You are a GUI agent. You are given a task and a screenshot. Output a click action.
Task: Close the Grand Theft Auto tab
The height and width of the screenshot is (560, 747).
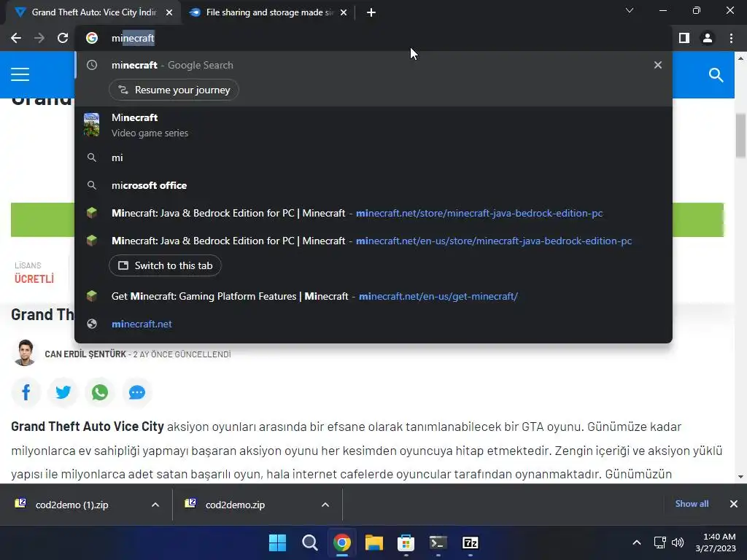[169, 12]
